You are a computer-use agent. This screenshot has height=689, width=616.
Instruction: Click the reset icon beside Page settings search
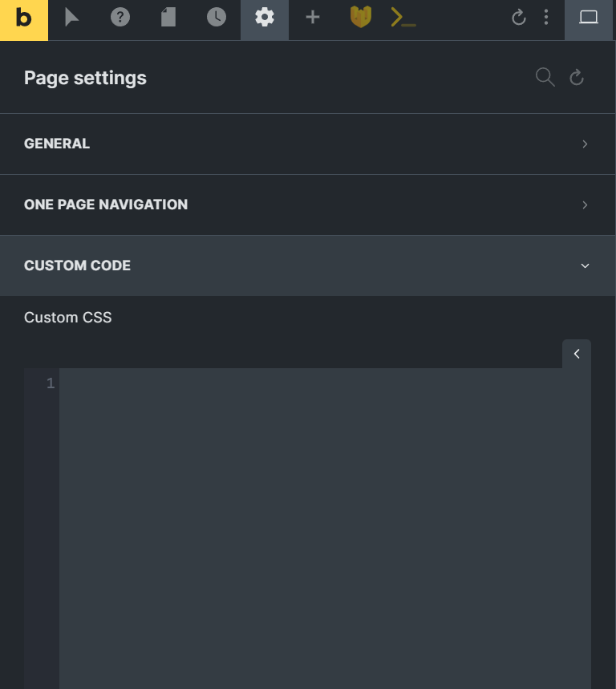(577, 77)
